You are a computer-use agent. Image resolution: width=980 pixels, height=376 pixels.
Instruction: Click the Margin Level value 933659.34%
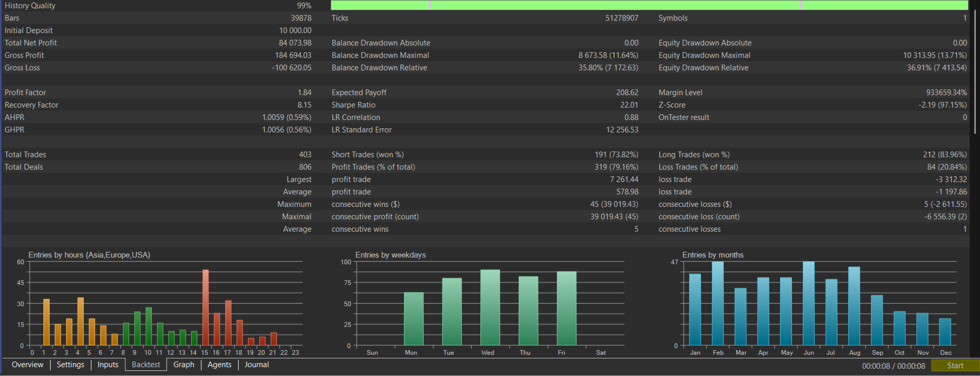point(946,93)
